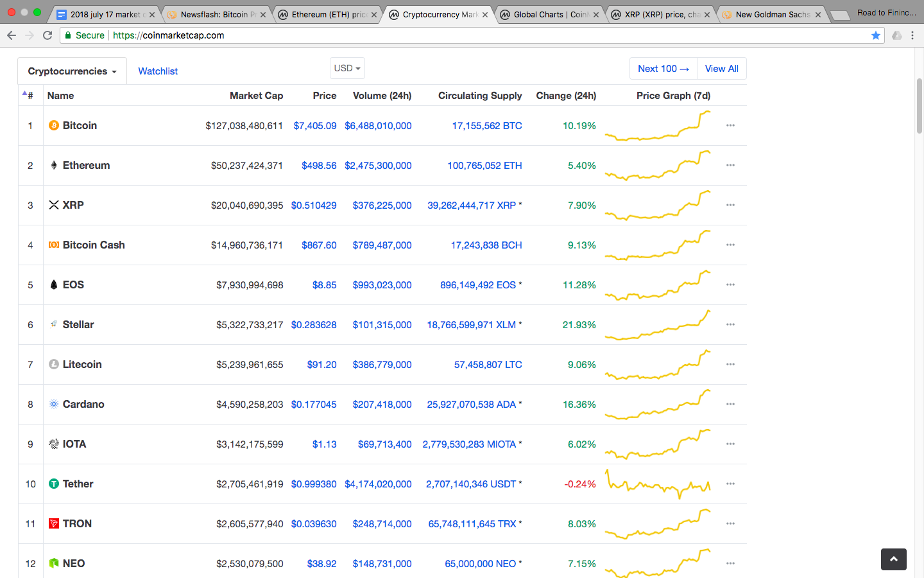Switch to the XRP price browser tab

(662, 14)
